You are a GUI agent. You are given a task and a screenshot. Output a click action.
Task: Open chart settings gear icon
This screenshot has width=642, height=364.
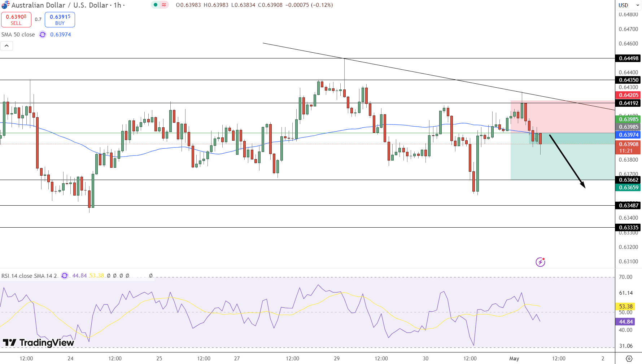click(x=629, y=359)
